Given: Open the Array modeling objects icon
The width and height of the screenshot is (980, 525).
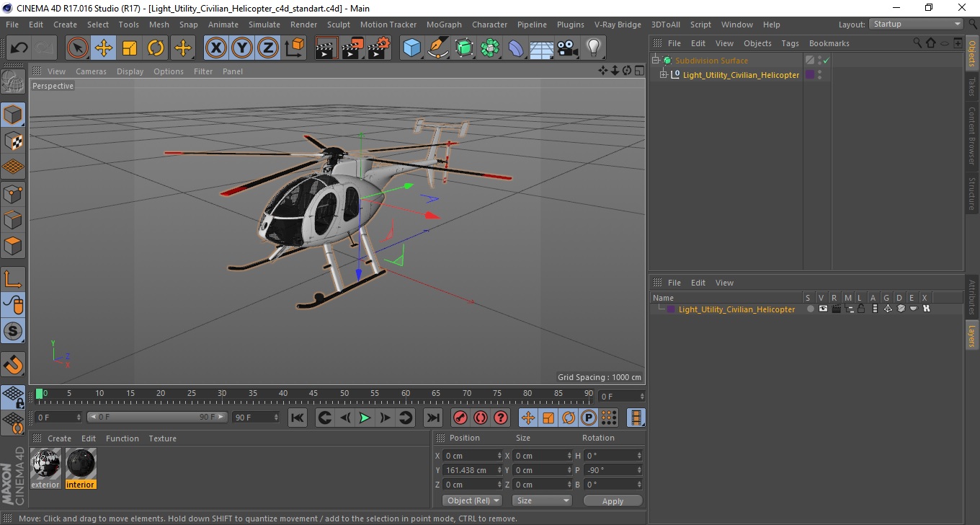Looking at the screenshot, I should pos(490,48).
